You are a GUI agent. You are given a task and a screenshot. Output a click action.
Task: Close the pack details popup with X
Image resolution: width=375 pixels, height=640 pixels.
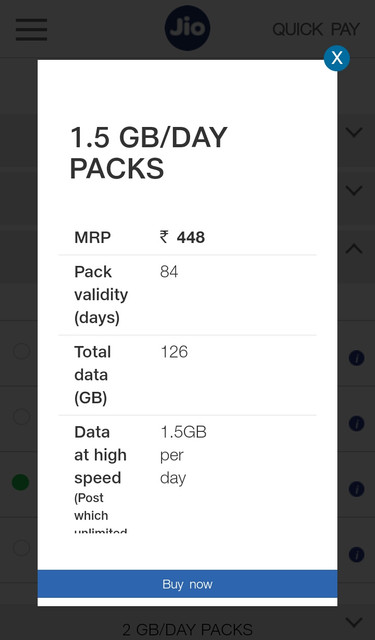[x=337, y=58]
